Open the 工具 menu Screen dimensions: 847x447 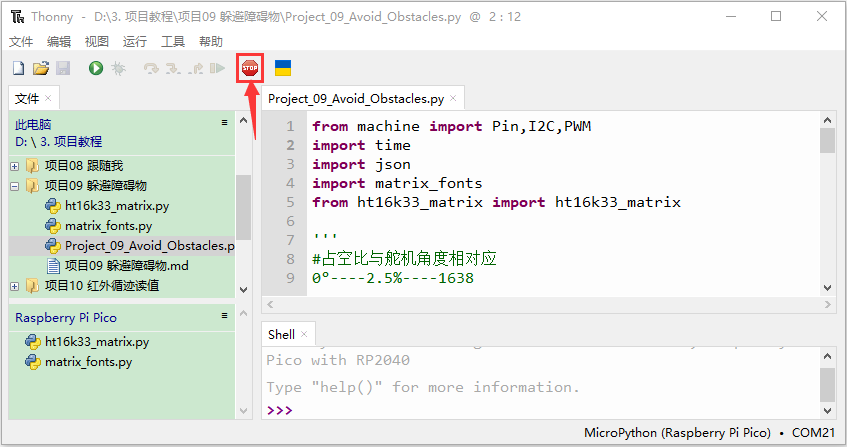(173, 42)
